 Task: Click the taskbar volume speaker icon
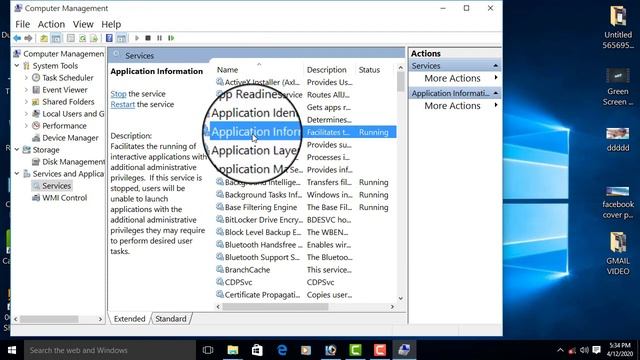(584, 350)
